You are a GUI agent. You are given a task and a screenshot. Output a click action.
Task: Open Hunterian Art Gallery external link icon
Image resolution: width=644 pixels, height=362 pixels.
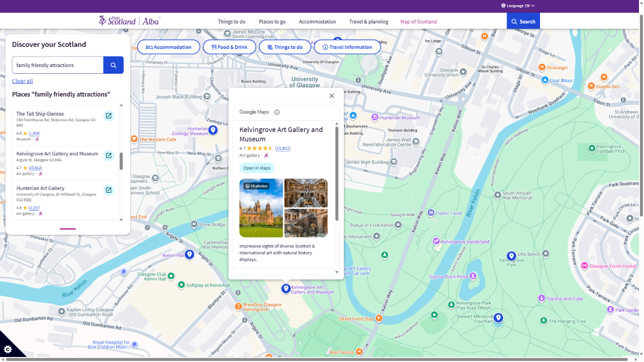(108, 190)
